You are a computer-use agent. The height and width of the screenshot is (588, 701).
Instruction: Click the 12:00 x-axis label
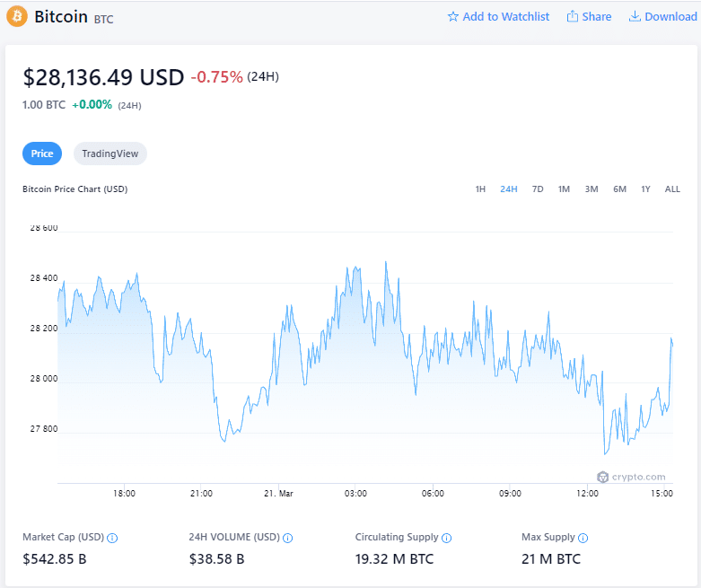[587, 493]
